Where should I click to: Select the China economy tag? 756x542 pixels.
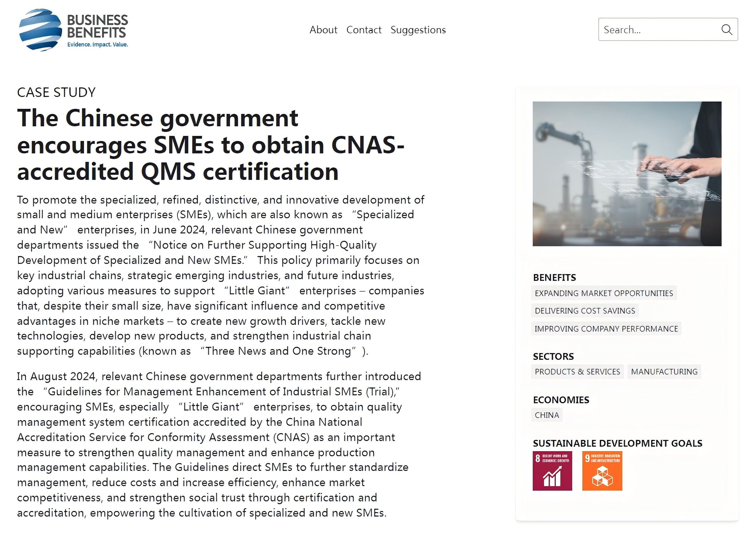(547, 415)
